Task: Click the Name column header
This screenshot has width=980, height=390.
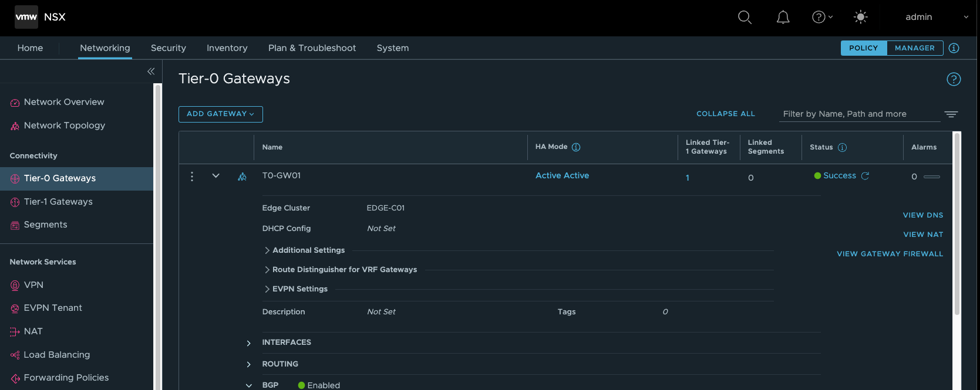Action: (x=272, y=147)
